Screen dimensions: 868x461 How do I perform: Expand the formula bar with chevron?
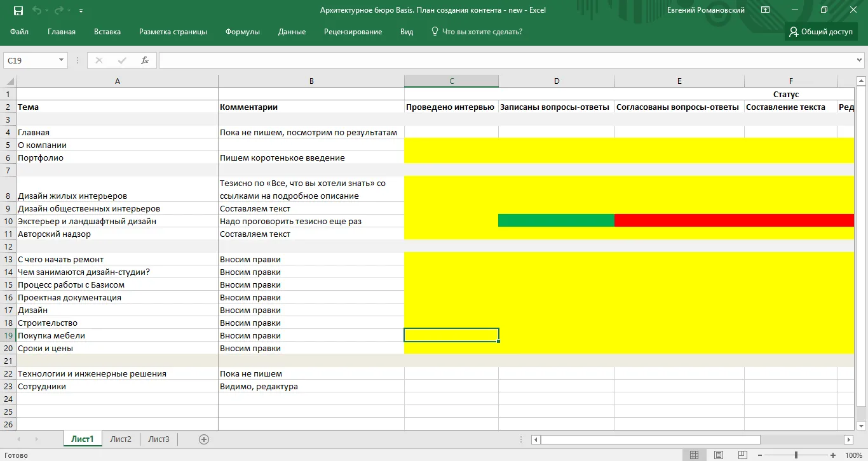click(860, 60)
